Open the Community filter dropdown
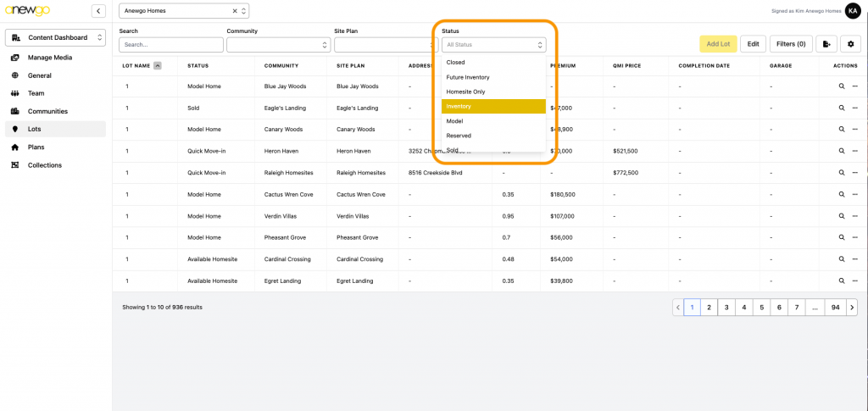This screenshot has height=411, width=868. click(x=278, y=45)
